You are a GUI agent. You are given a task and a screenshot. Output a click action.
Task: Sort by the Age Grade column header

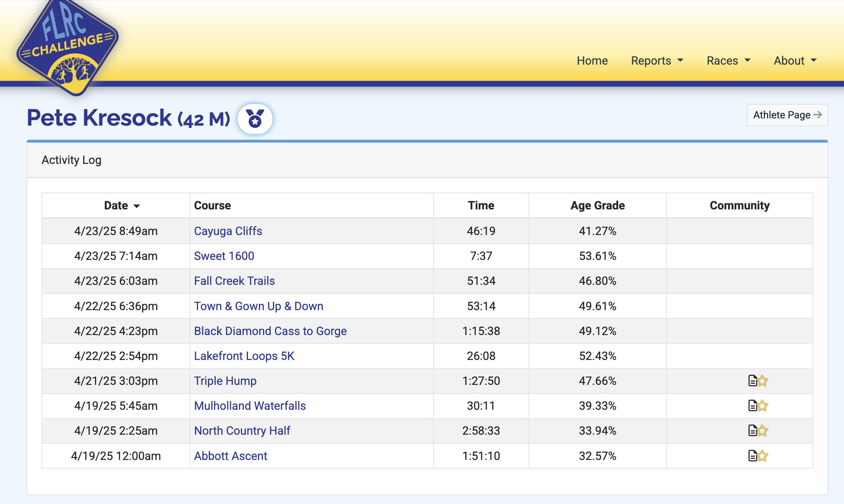coord(598,205)
